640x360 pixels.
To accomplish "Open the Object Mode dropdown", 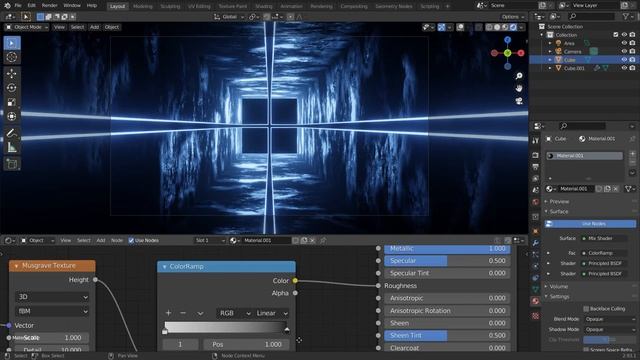I will (x=27, y=27).
